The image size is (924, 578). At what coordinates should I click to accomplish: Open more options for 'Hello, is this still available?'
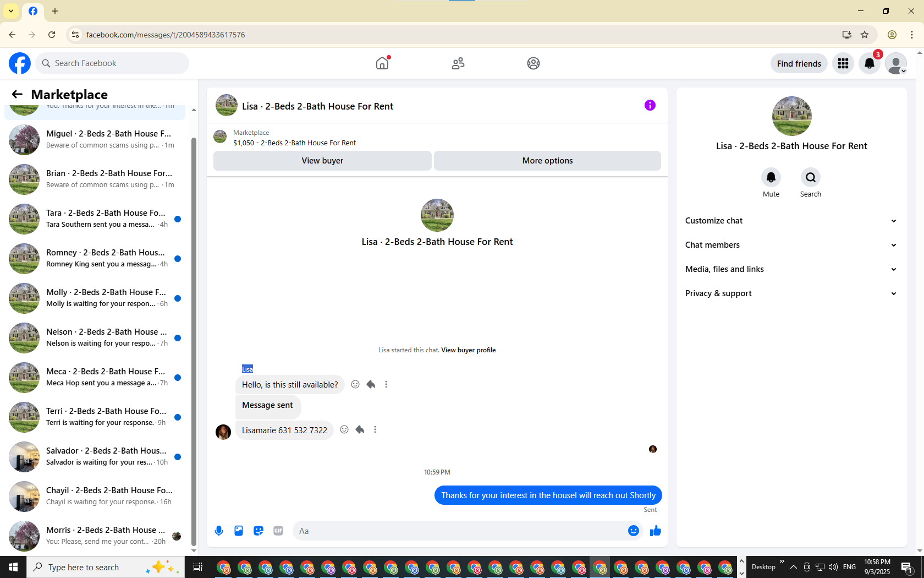[386, 384]
